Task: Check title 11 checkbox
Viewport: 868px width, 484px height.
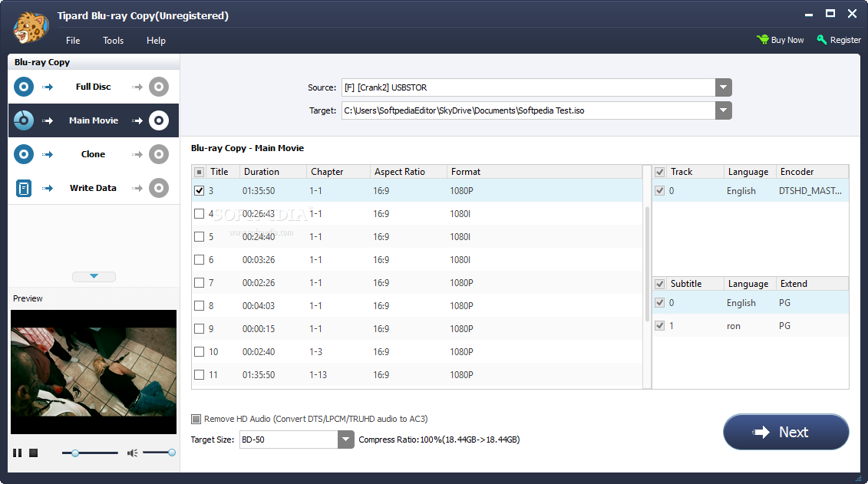Action: (200, 375)
